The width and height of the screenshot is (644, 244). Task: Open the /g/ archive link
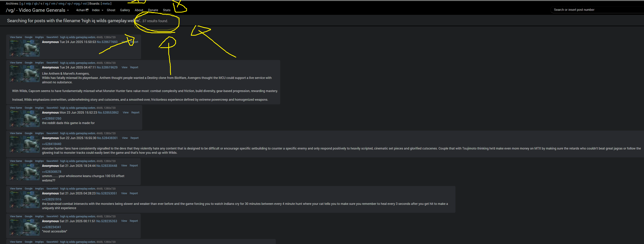pos(22,3)
